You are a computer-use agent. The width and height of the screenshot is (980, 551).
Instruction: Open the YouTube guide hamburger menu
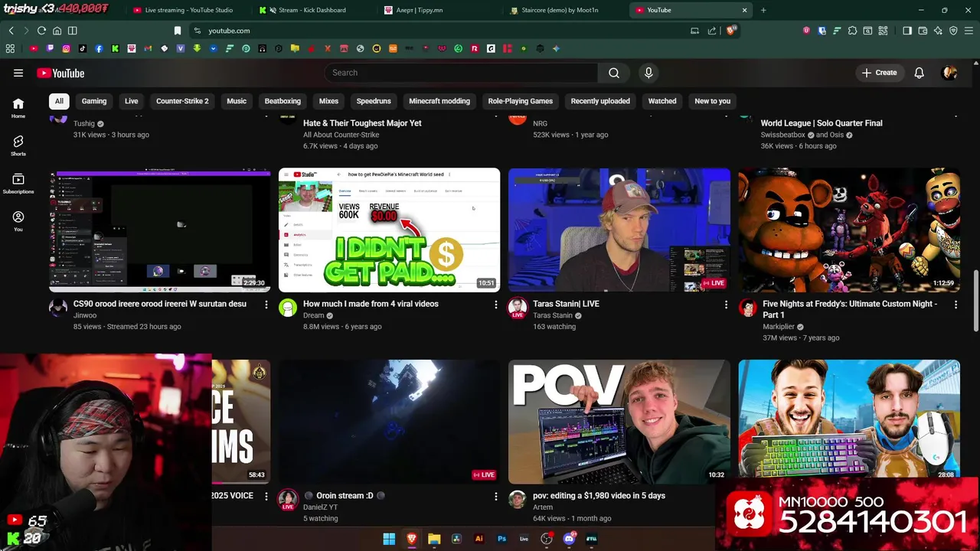(18, 73)
